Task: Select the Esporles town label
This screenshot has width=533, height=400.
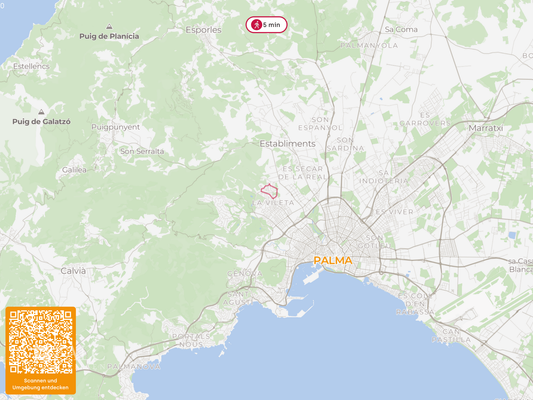Action: pos(204,30)
